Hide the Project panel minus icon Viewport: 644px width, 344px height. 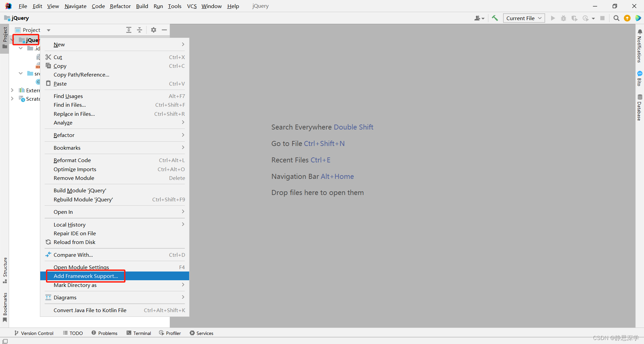[164, 30]
